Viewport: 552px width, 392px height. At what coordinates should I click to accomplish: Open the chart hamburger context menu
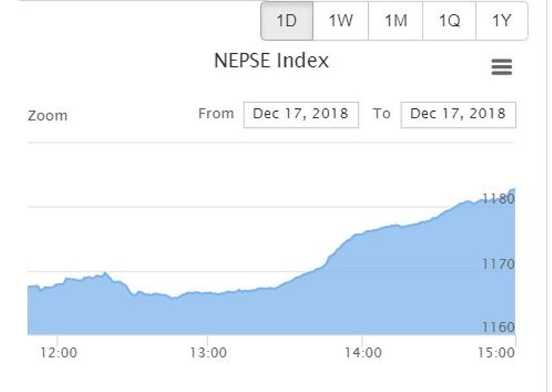501,67
